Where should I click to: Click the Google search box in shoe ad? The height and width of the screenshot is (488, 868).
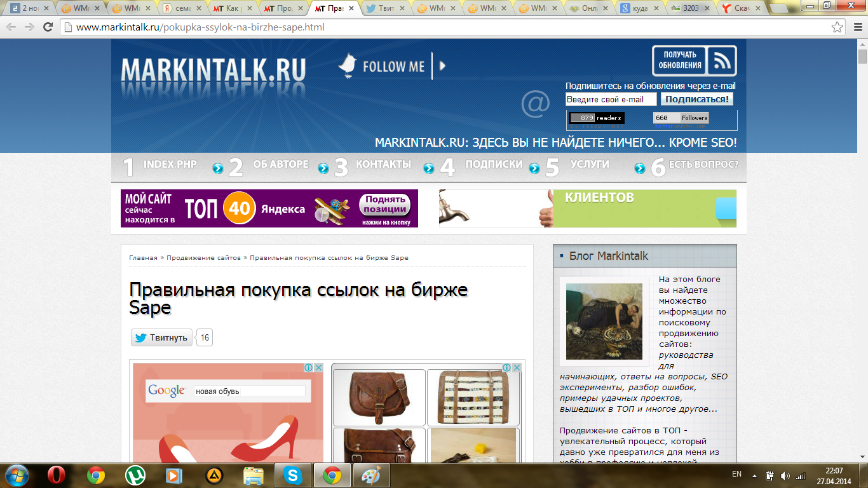pyautogui.click(x=249, y=391)
